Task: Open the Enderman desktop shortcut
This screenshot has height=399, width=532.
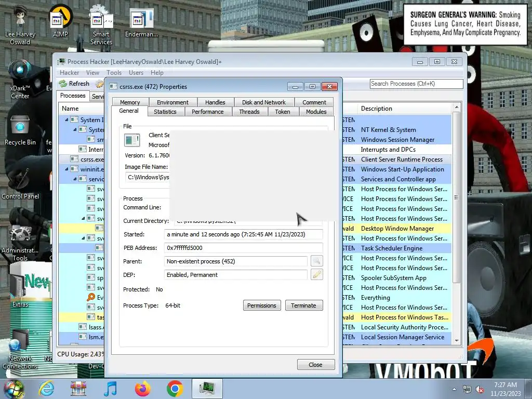Action: point(141,22)
